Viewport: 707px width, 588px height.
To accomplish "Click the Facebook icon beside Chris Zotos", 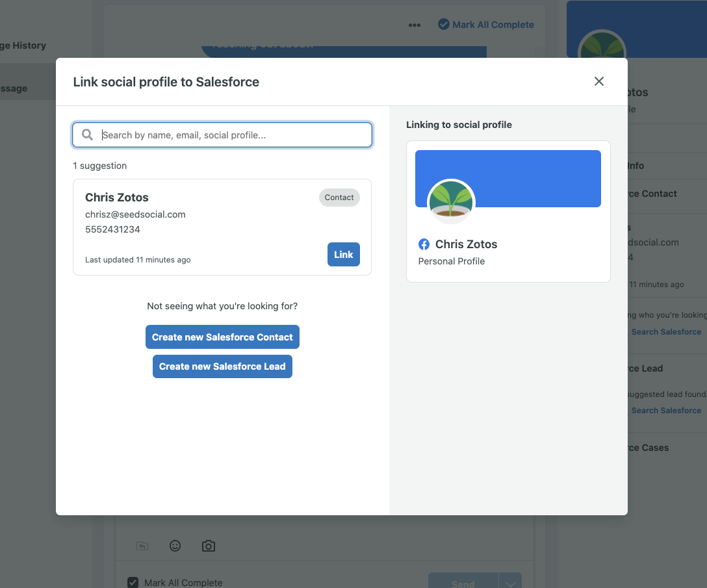I will pos(424,244).
